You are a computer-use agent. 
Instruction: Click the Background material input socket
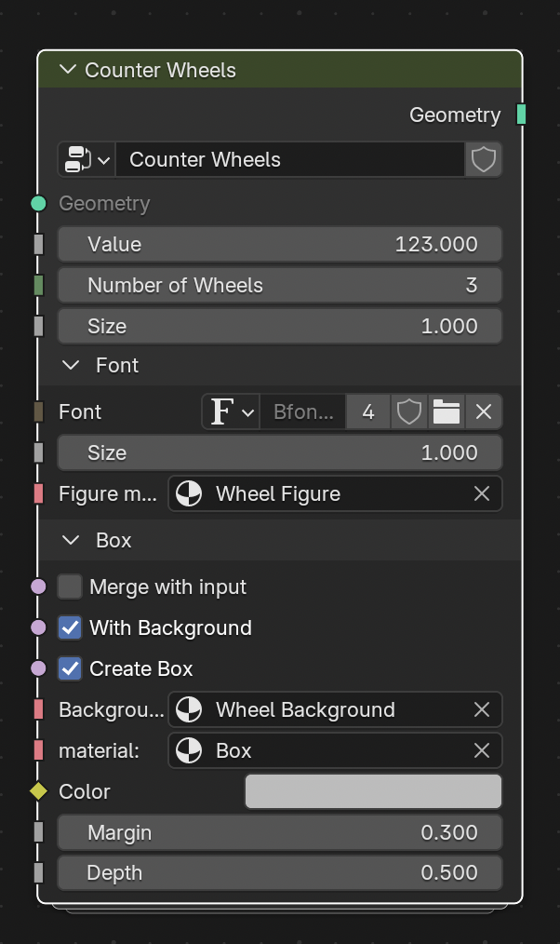point(38,709)
